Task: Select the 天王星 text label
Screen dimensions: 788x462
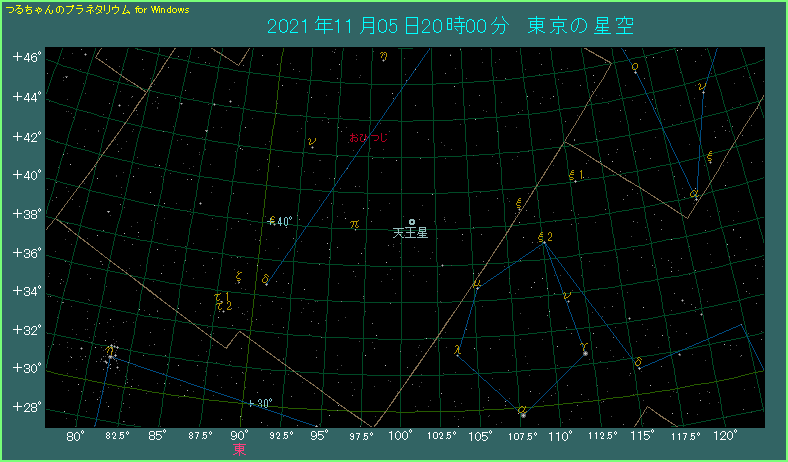Action: pos(410,234)
